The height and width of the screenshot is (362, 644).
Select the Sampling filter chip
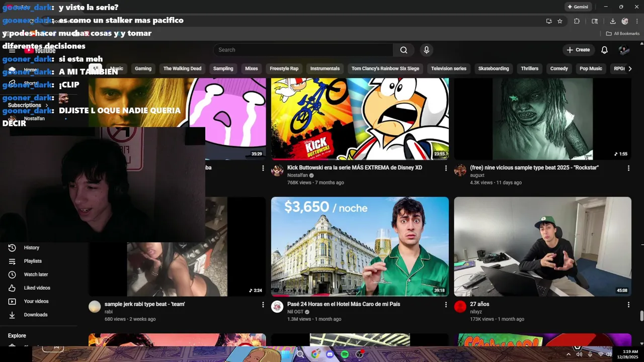(223, 68)
